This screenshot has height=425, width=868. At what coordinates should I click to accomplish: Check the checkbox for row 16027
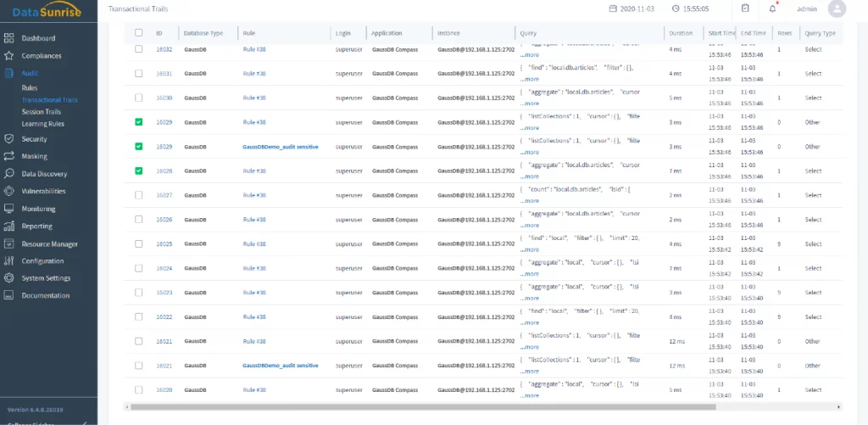click(x=138, y=195)
